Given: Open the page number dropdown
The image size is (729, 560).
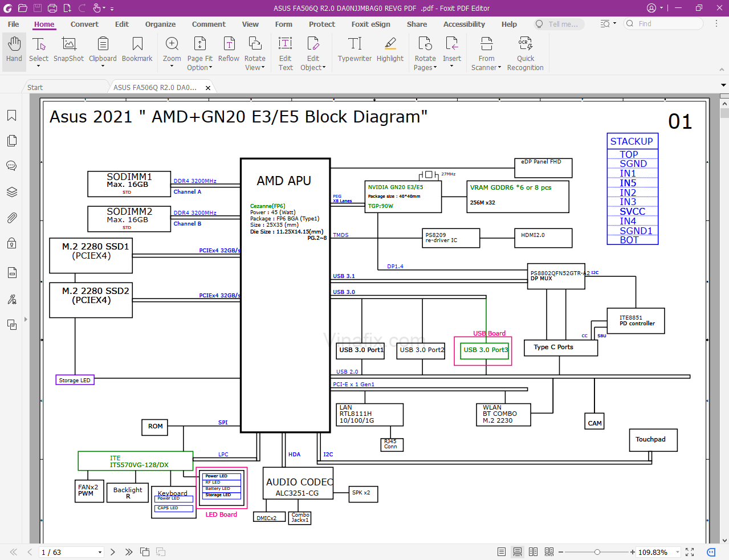Looking at the screenshot, I should 100,552.
